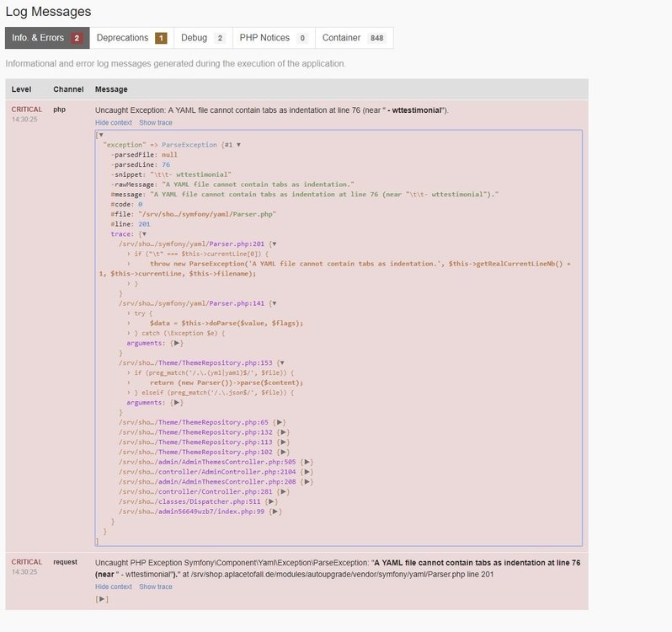The image size is (672, 632).
Task: Open the AdminThemesController.php:208 path link
Action: coord(207,482)
